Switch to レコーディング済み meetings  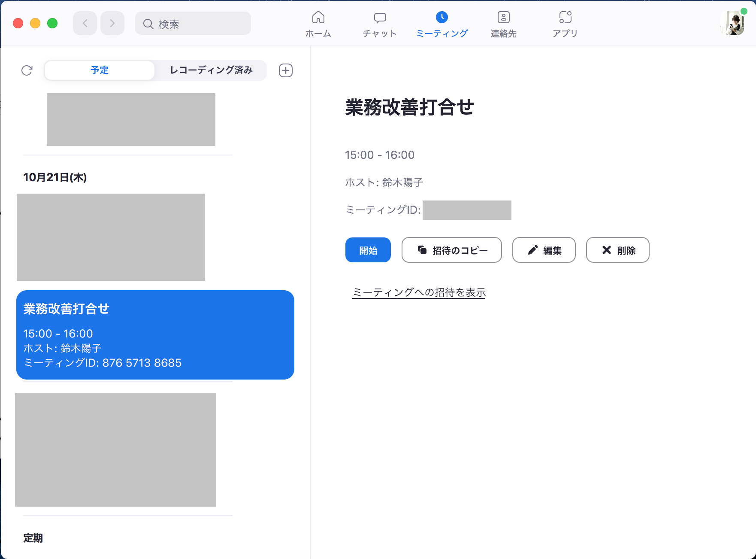point(211,70)
